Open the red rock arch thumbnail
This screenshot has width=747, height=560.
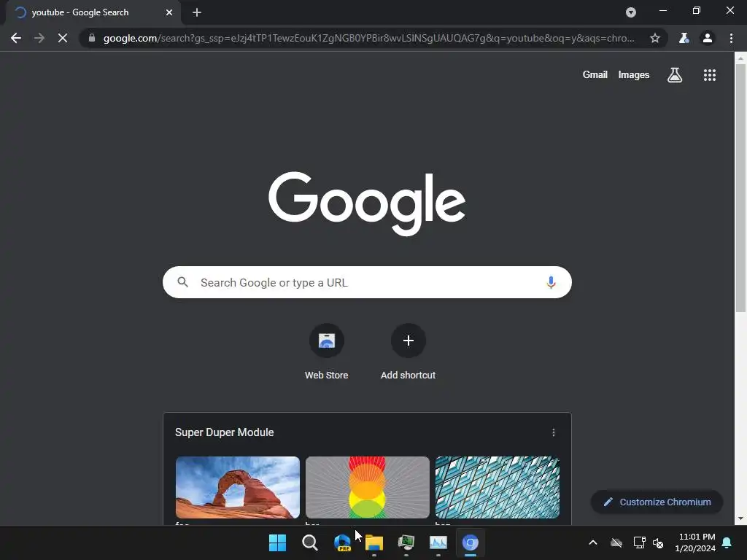point(238,487)
